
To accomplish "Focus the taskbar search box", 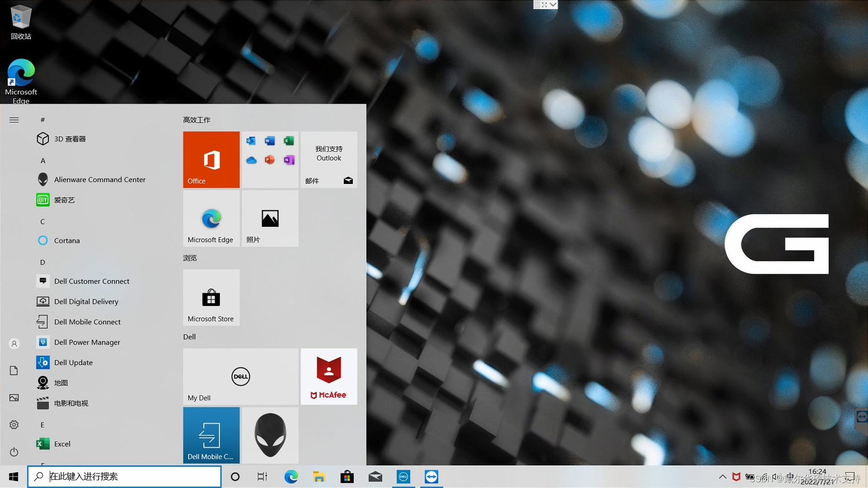I will coord(124,476).
